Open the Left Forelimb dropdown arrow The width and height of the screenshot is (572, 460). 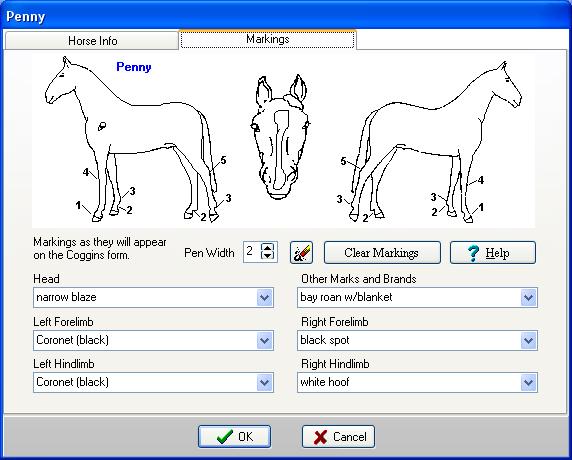[264, 340]
